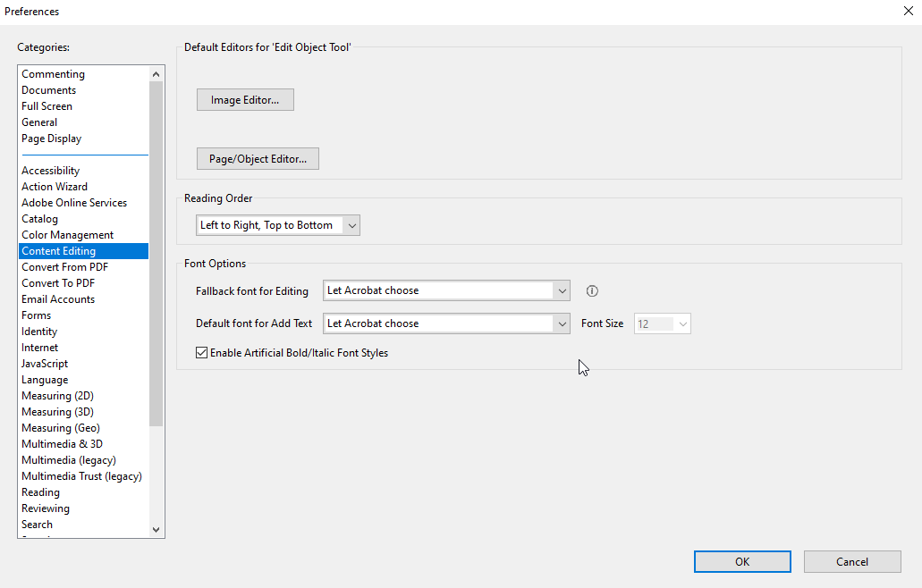Select the Language category
Image resolution: width=922 pixels, height=588 pixels.
[45, 379]
